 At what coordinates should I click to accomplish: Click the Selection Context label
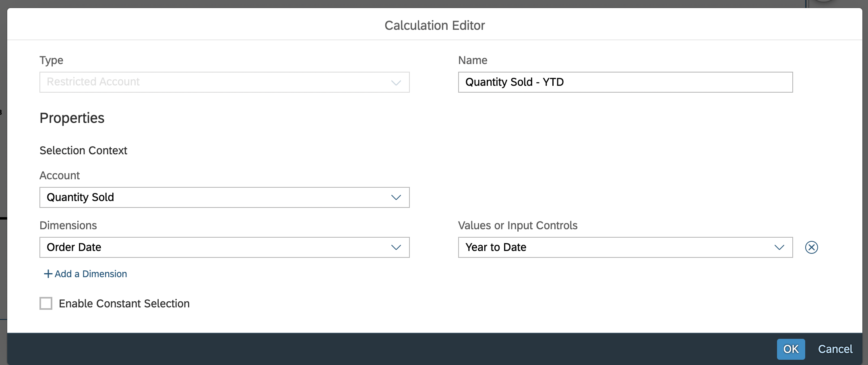pos(83,151)
